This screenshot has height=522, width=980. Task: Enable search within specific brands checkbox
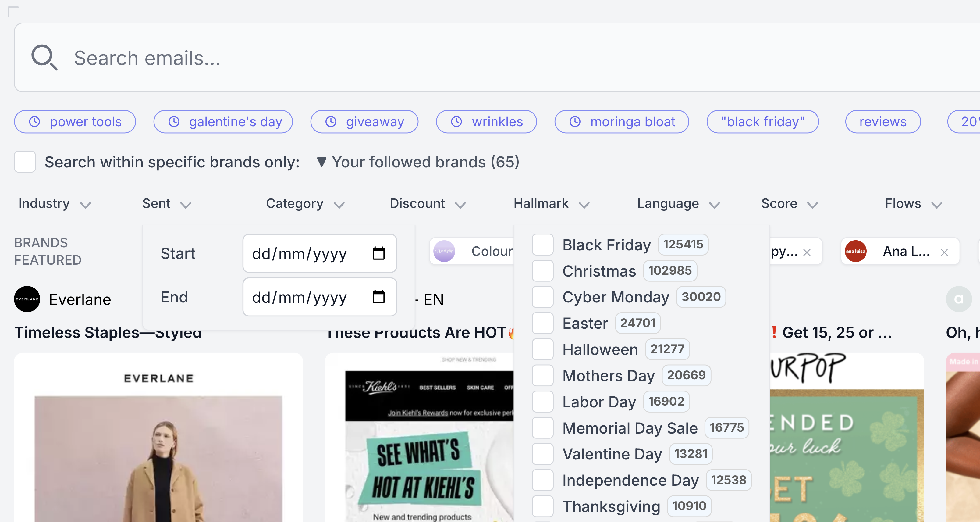click(x=25, y=162)
